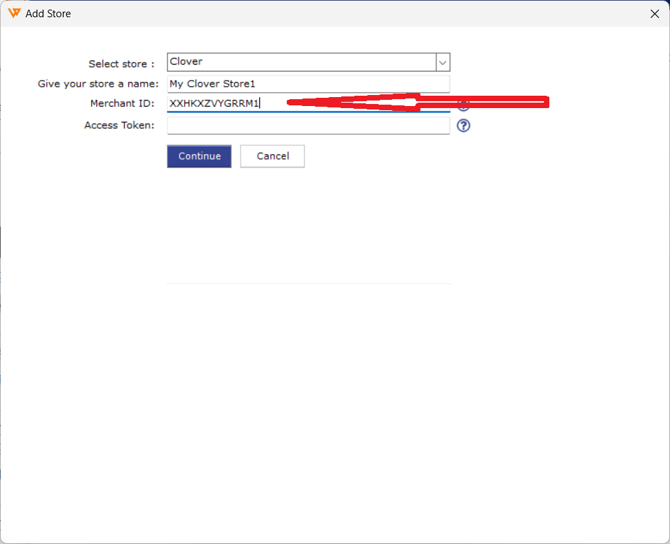Close the Add Store dialog

point(654,14)
